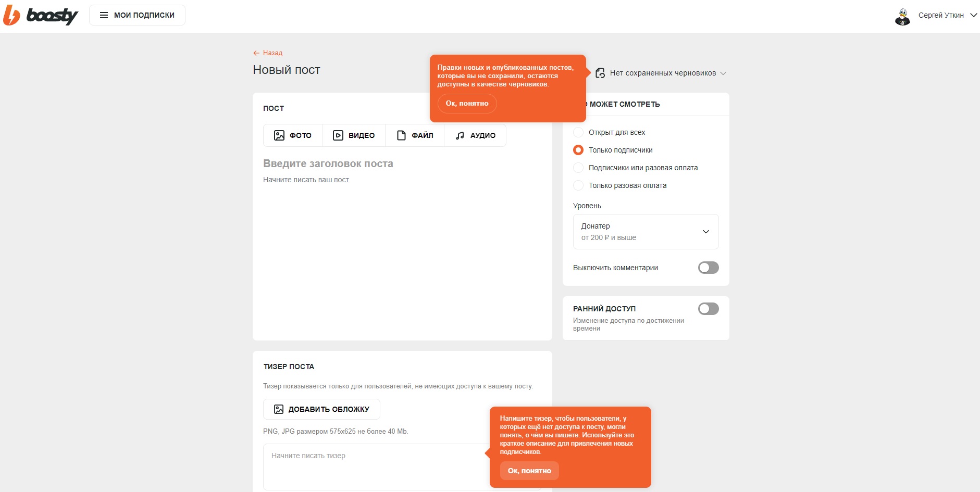Screen dimensions: 980x492
Task: Open the hamburger menu icon
Action: (x=104, y=15)
